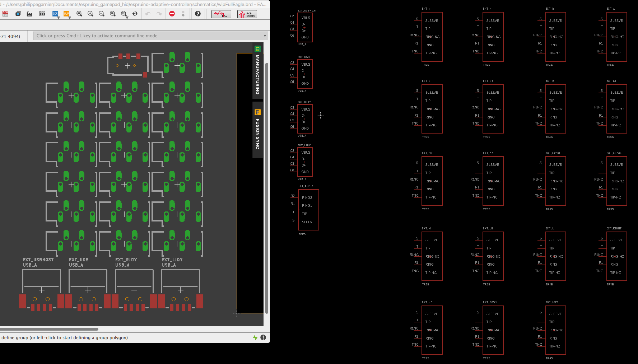The height and width of the screenshot is (364, 638).
Task: Click the zoom redraw magnifier icon
Action: [x=113, y=14]
